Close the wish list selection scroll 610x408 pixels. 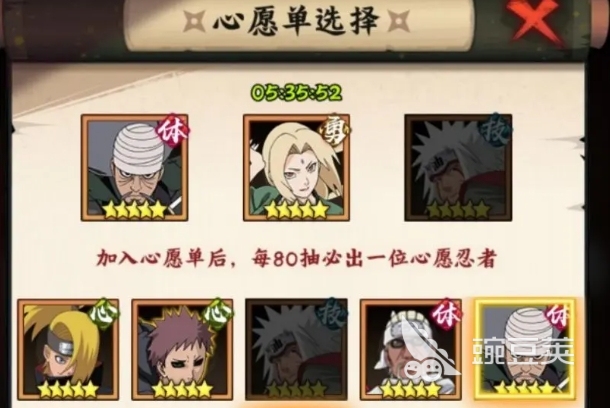[534, 19]
